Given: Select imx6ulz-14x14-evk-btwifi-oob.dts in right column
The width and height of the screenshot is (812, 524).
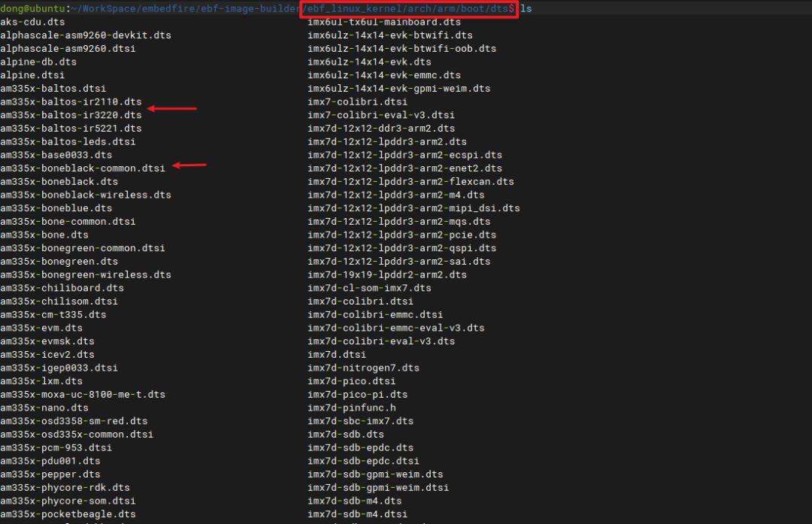Looking at the screenshot, I should point(401,48).
